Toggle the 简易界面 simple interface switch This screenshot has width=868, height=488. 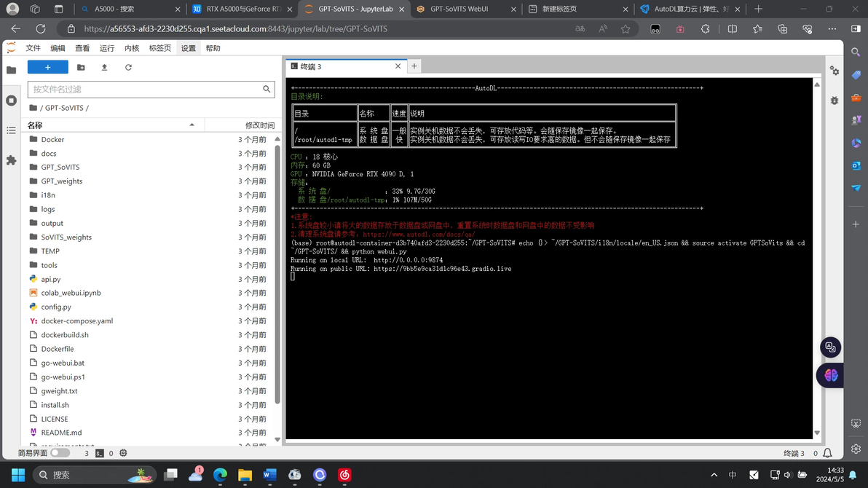(x=60, y=452)
